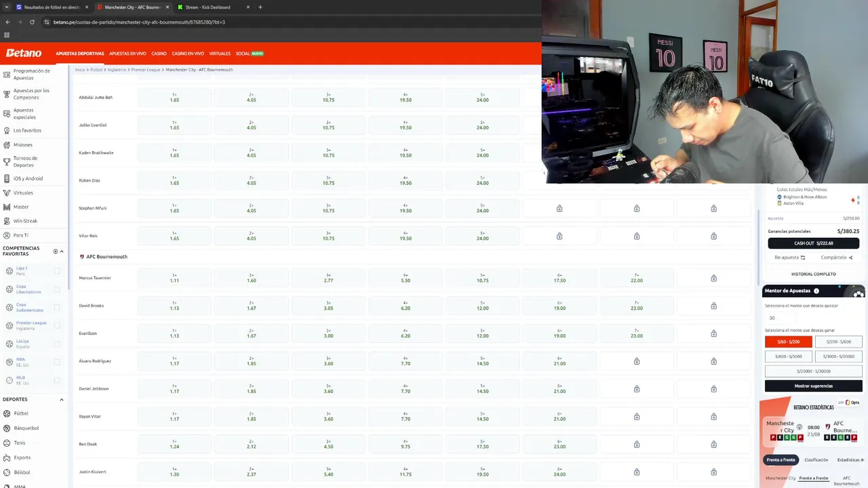Tick the NBA checkbox
Viewport: 868px width, 488px height.
[57, 362]
